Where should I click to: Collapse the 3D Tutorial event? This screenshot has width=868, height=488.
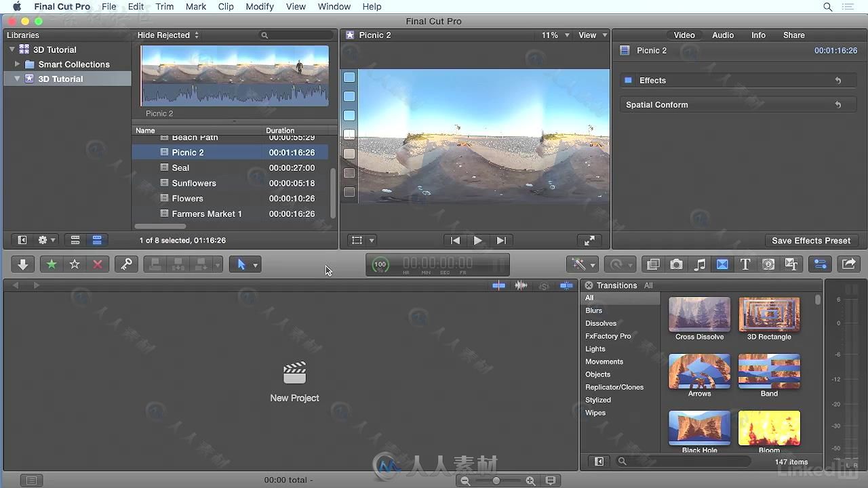(x=17, y=79)
